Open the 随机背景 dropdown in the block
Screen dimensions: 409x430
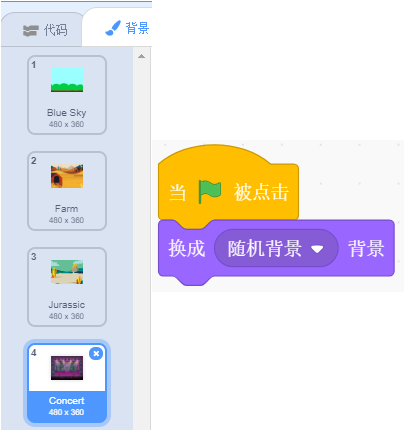[x=276, y=248]
